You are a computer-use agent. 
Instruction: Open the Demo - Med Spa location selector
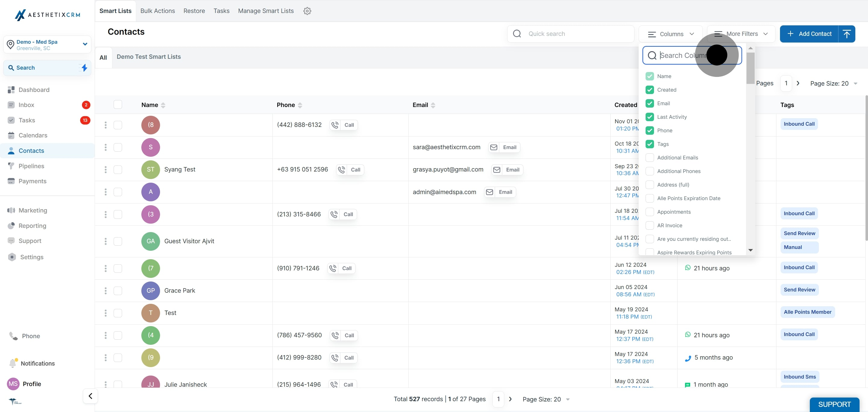tap(47, 45)
